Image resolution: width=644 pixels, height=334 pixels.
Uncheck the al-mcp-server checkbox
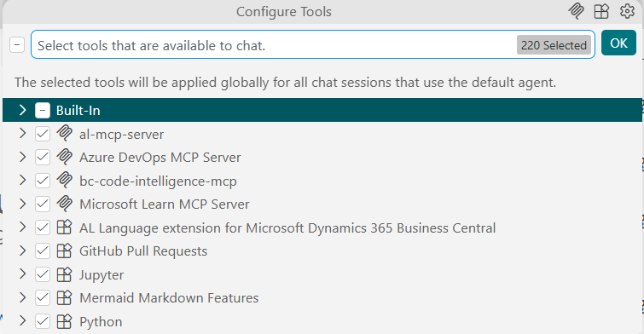pyautogui.click(x=43, y=134)
